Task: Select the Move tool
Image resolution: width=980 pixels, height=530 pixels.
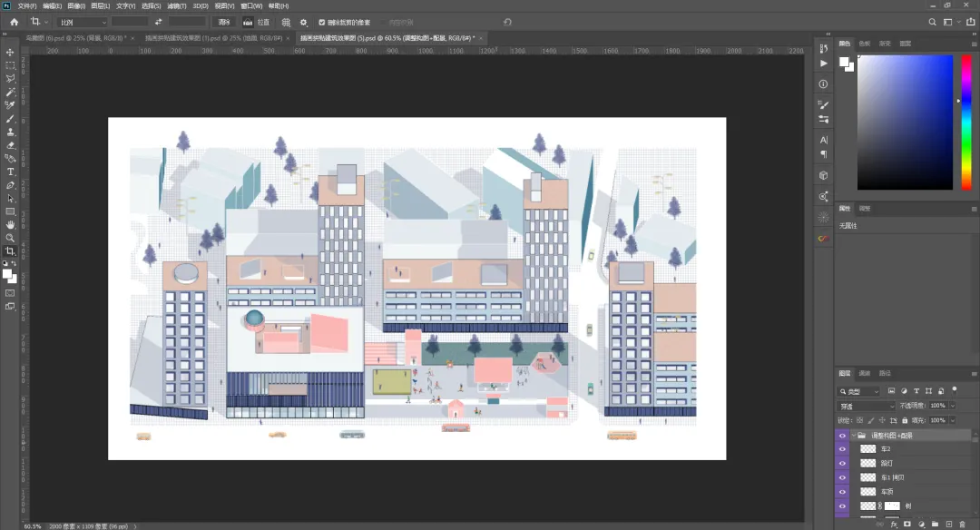Action: 11,53
